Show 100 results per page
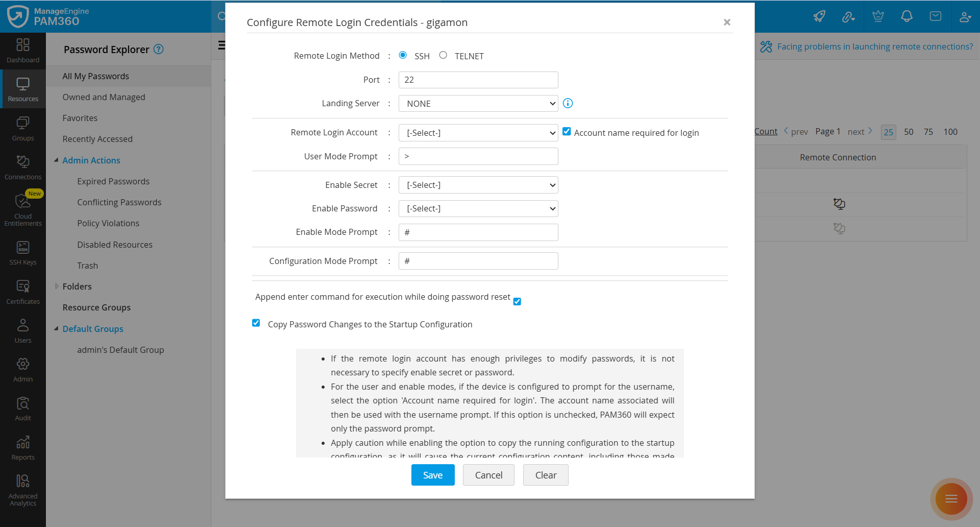 pyautogui.click(x=950, y=132)
